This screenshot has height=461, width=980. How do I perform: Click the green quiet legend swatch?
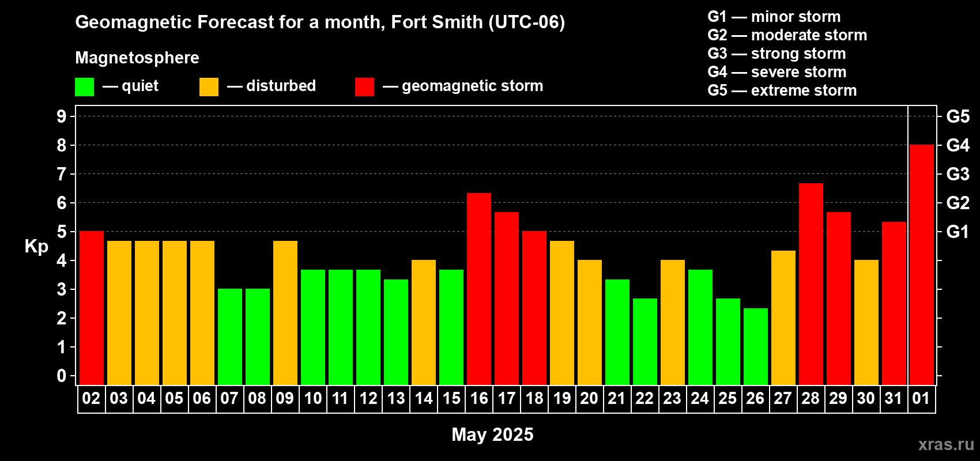tap(84, 87)
